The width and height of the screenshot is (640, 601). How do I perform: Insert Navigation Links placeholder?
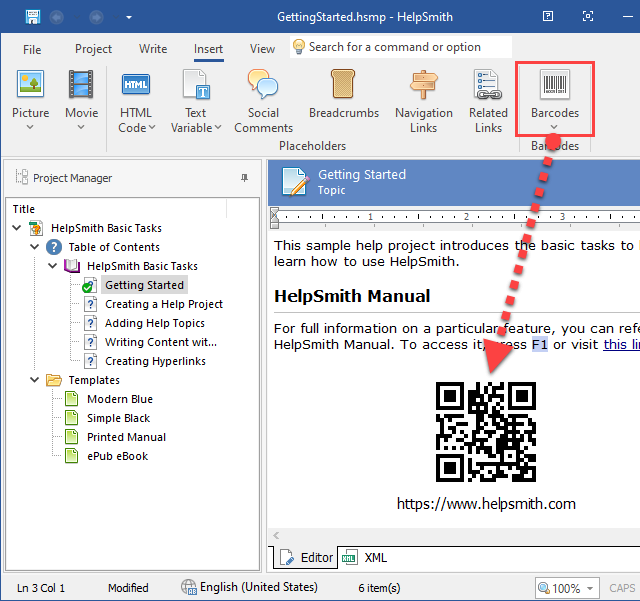point(424,101)
